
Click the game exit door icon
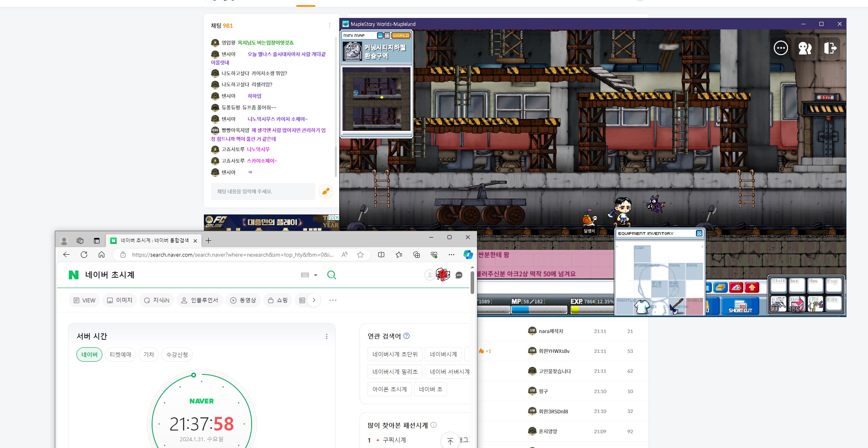(x=830, y=48)
